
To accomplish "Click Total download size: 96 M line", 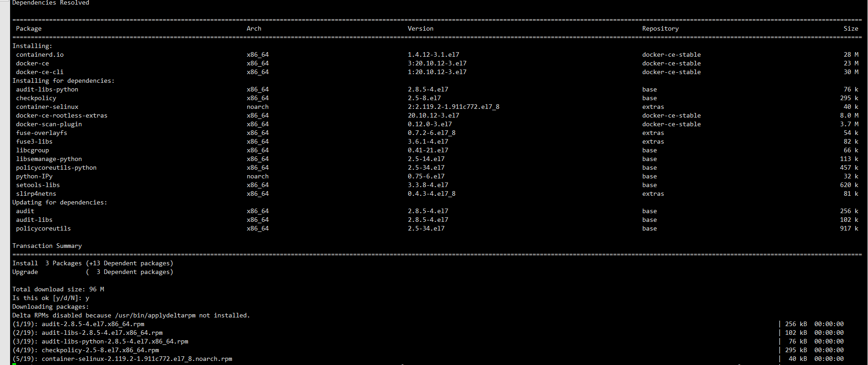I will (58, 289).
